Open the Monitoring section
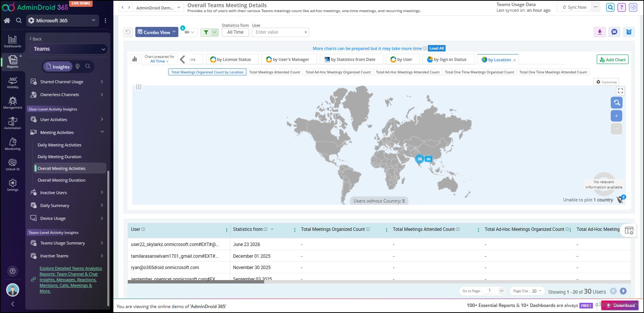Viewport: 644px width, 313px height. [x=12, y=144]
